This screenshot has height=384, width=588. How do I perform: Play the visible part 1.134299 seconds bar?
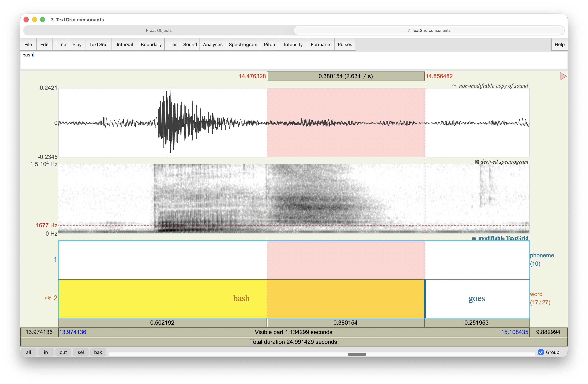coord(294,332)
